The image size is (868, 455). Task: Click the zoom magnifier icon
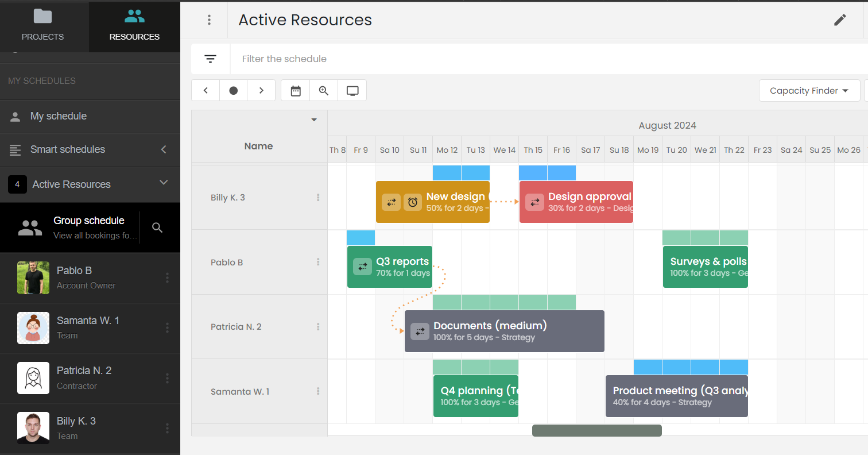[x=324, y=91]
